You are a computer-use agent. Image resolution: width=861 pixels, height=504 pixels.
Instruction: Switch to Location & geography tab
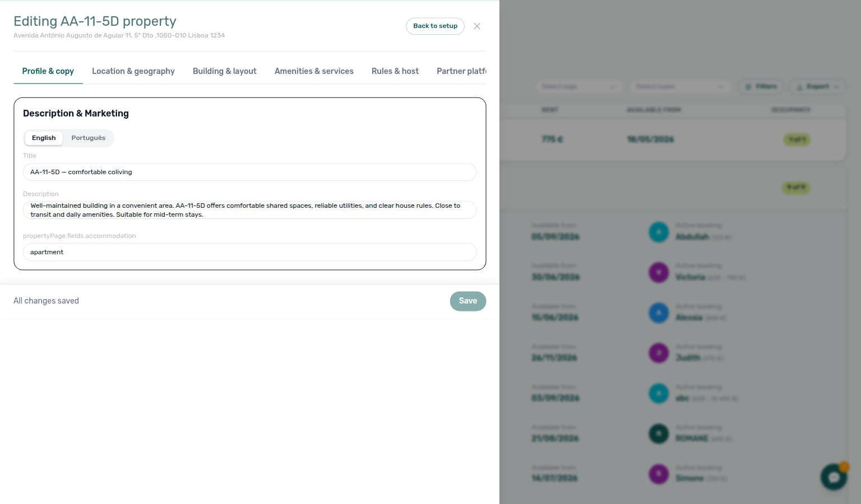click(x=133, y=71)
